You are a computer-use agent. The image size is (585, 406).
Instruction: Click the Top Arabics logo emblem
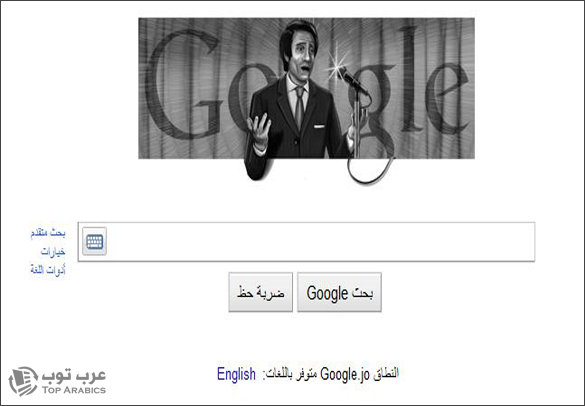23,381
